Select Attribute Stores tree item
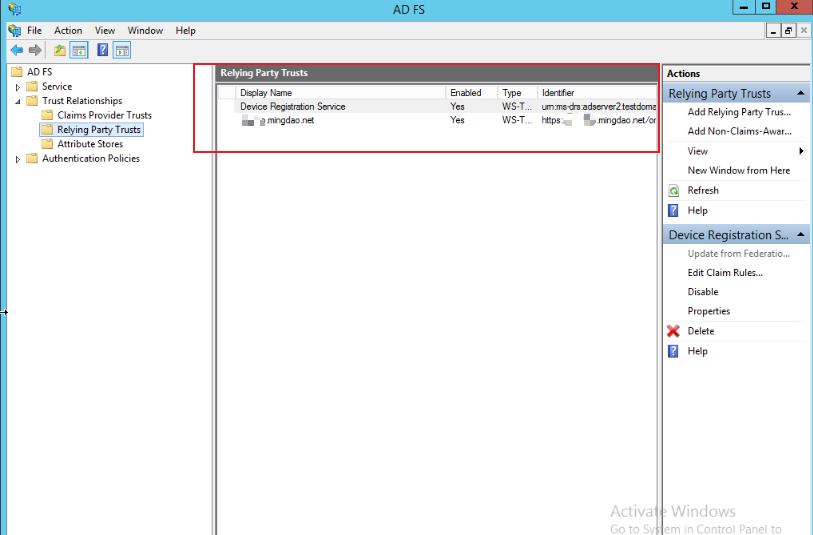Screen dimensions: 813x535 (x=90, y=144)
